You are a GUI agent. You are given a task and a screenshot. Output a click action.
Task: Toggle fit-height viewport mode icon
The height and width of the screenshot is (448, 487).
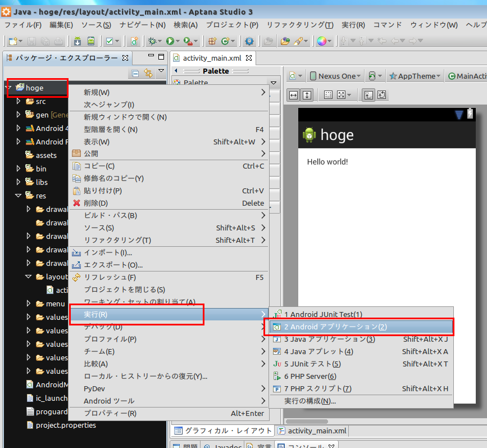tap(307, 95)
